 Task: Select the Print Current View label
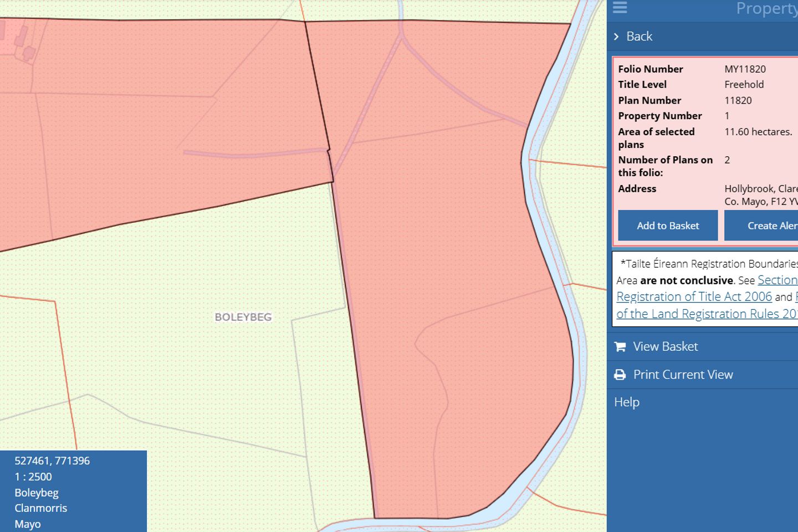[683, 375]
